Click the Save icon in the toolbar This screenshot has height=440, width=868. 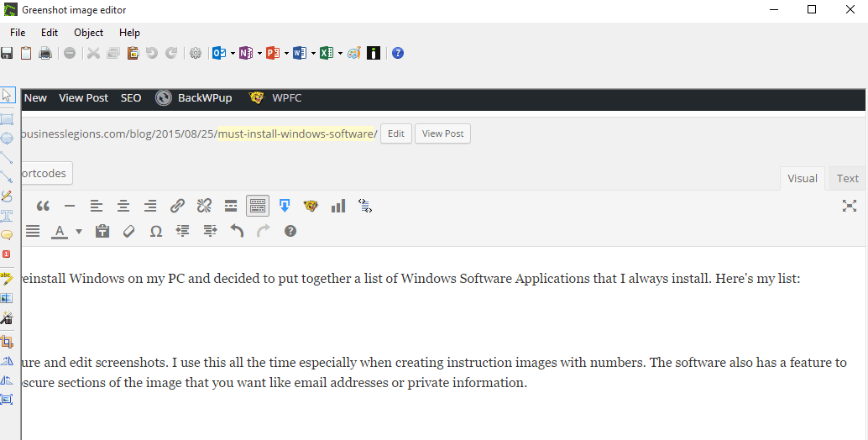click(x=7, y=53)
